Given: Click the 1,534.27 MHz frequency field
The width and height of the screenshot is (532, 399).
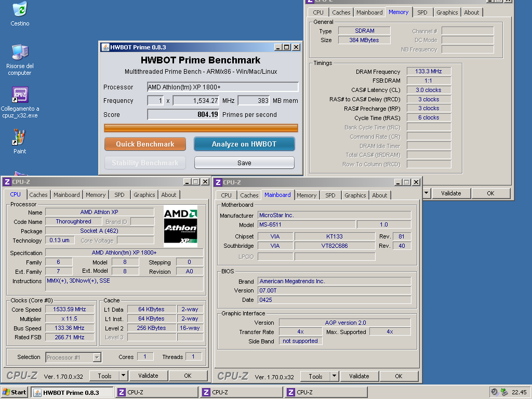Looking at the screenshot, I should click(x=196, y=100).
